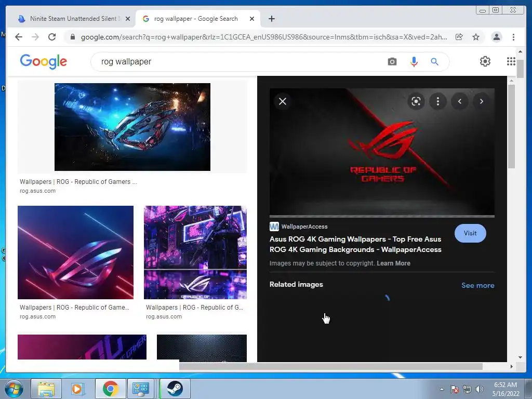
Task: Start voice search microphone
Action: tap(414, 62)
